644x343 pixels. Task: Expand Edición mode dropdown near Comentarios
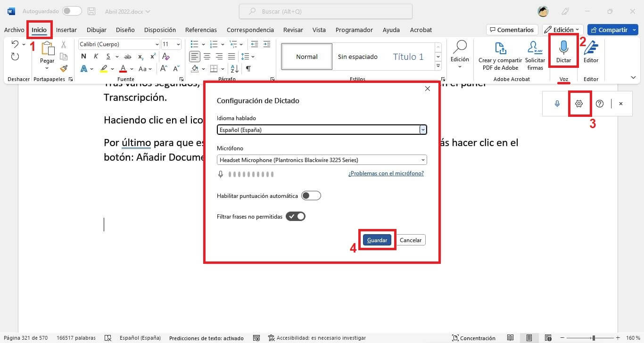563,30
